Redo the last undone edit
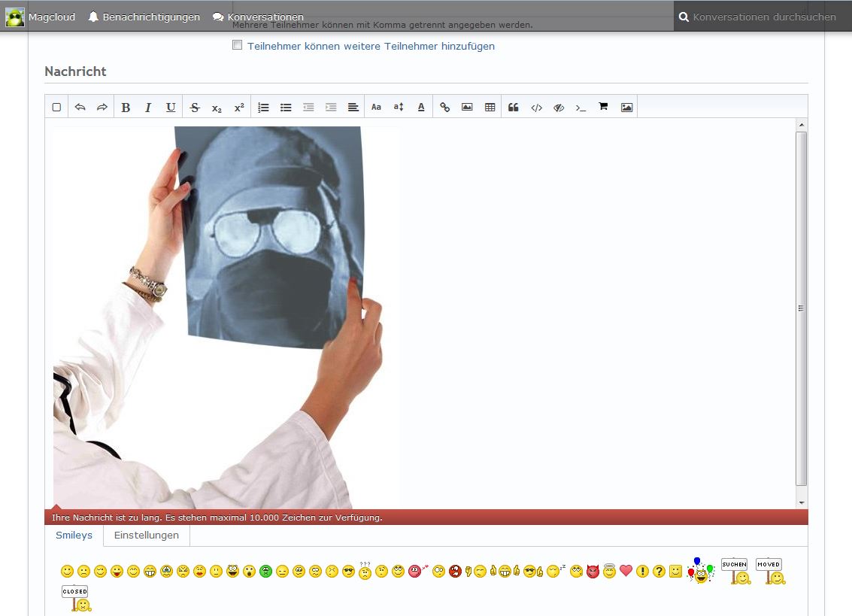852x616 pixels. [102, 107]
